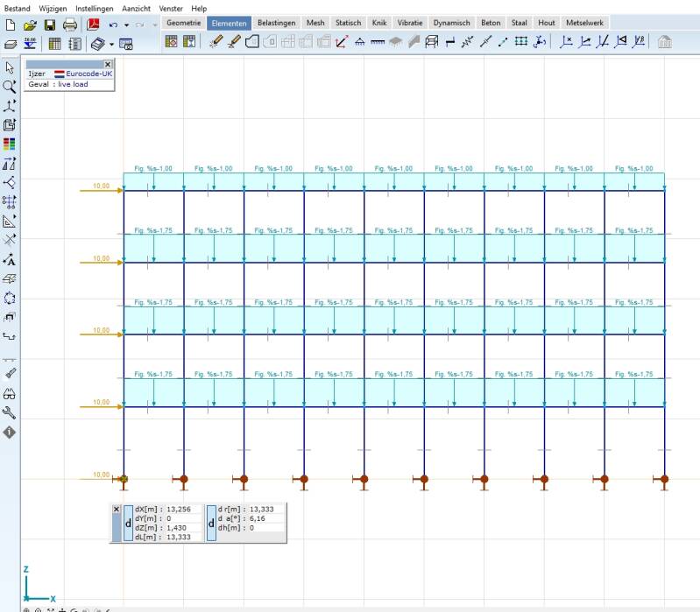Screen dimensions: 700x612
Task: Click the colored grid palette icon
Action: click(x=10, y=144)
